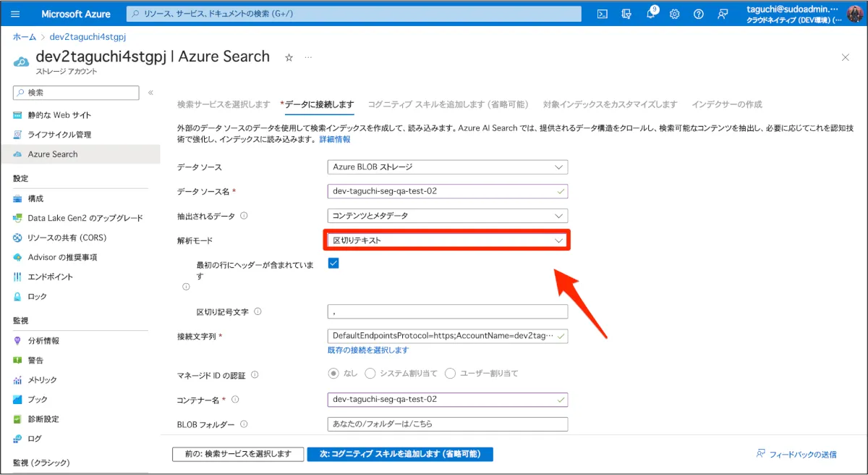Click the info icon below the header row label
Image resolution: width=868 pixels, height=475 pixels.
[186, 287]
